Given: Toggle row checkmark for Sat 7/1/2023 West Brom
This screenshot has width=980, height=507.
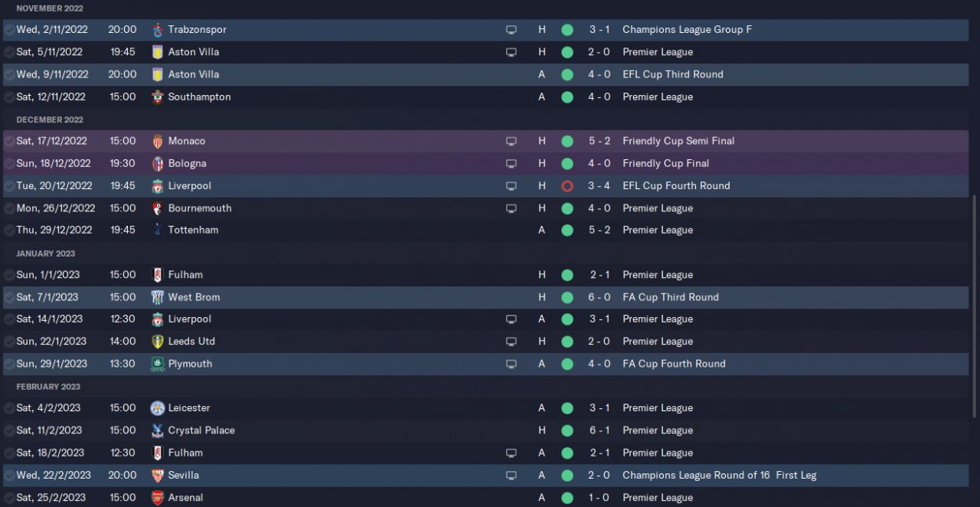Looking at the screenshot, I should (x=8, y=297).
